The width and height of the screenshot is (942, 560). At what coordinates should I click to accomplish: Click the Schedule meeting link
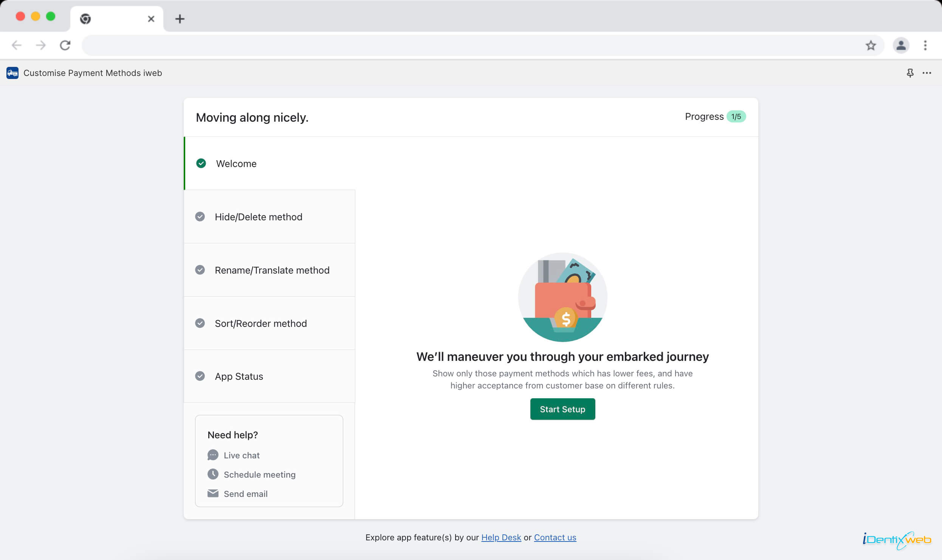click(x=259, y=475)
